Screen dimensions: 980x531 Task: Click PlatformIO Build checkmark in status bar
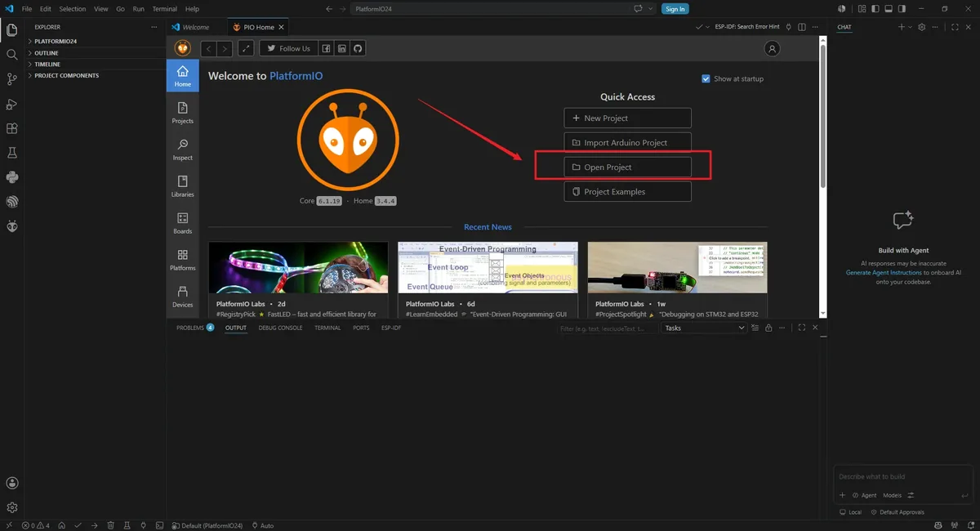tap(78, 525)
